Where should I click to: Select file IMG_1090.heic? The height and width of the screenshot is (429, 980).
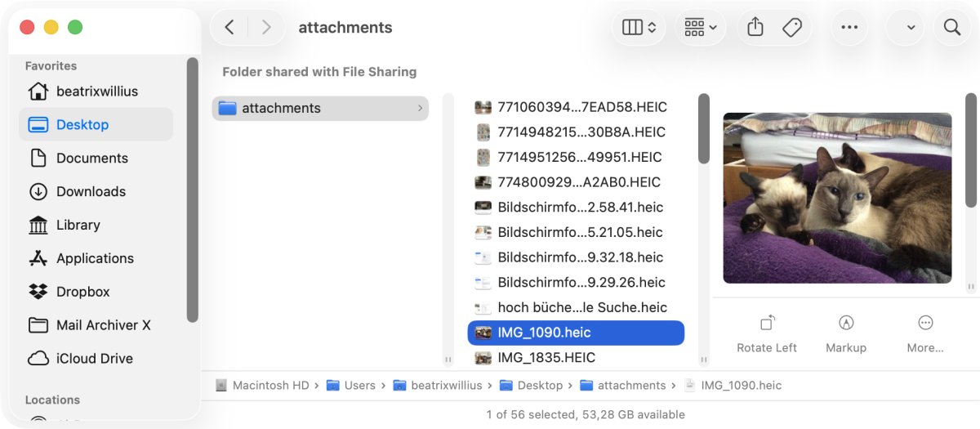point(576,333)
